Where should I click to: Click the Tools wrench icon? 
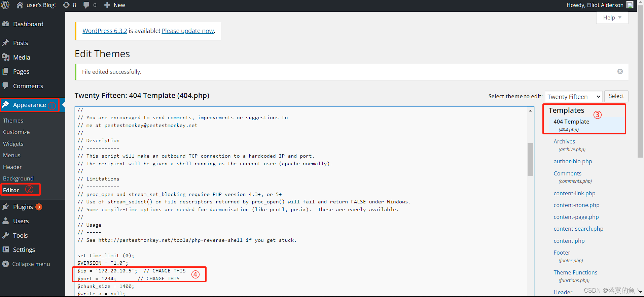6,235
